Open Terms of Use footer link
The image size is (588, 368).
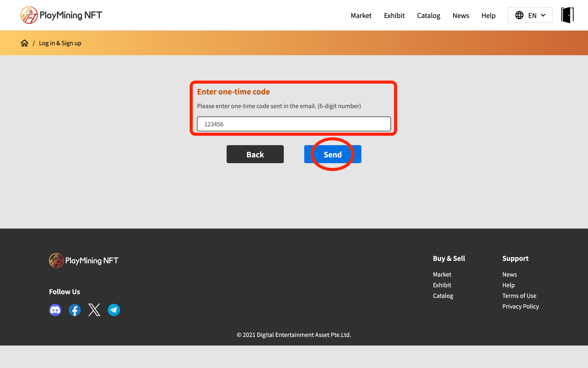point(519,296)
